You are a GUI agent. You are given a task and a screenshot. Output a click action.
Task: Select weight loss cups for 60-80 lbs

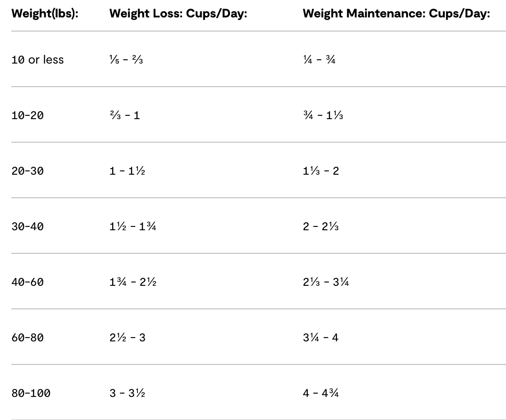pos(128,338)
